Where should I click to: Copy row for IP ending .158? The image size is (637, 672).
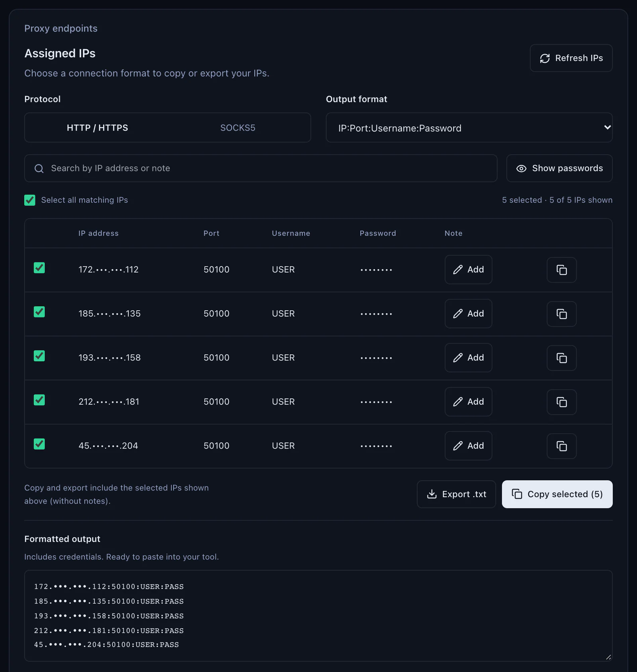[561, 358]
